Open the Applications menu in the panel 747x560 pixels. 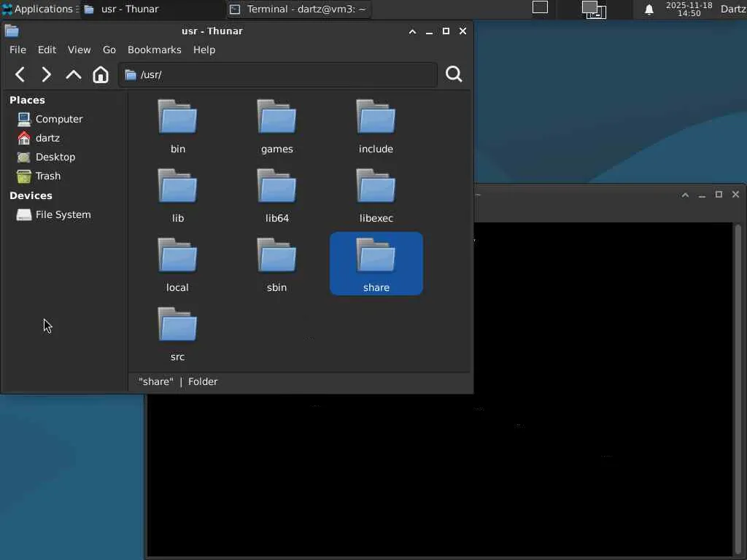40,9
